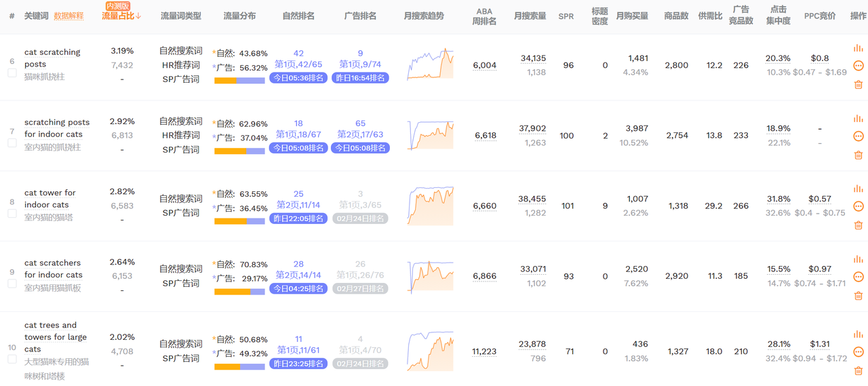Viewport: 868px width, 386px height.
Task: Click more options icon for cat scratching posts
Action: [858, 66]
